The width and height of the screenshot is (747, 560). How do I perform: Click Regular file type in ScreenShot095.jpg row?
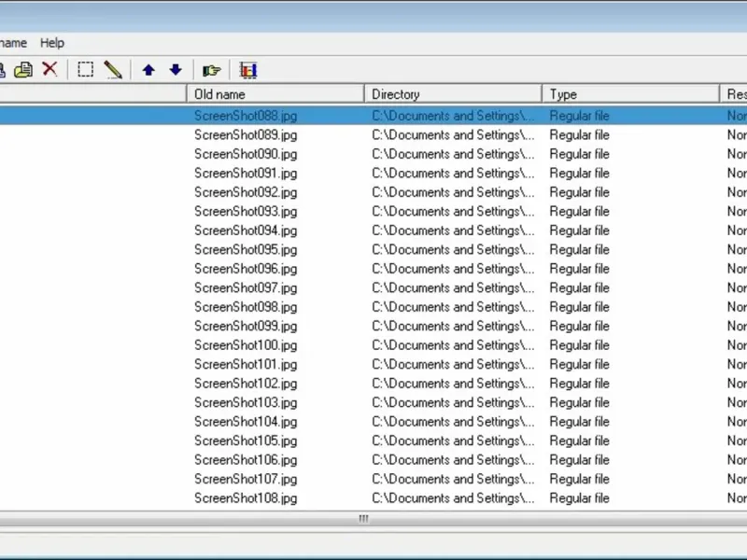click(579, 249)
